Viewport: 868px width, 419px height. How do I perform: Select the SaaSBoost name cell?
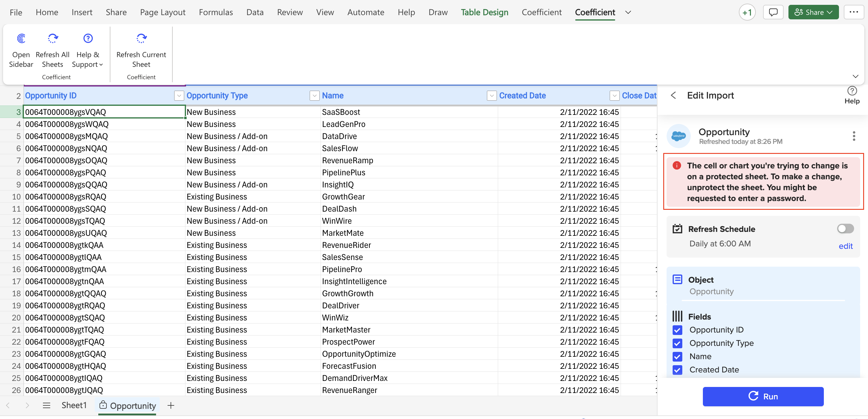tap(409, 112)
